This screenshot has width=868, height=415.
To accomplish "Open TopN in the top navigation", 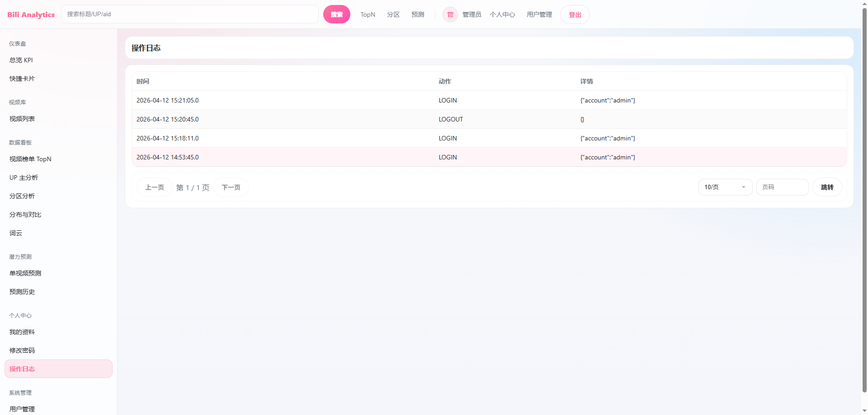I will click(x=368, y=14).
